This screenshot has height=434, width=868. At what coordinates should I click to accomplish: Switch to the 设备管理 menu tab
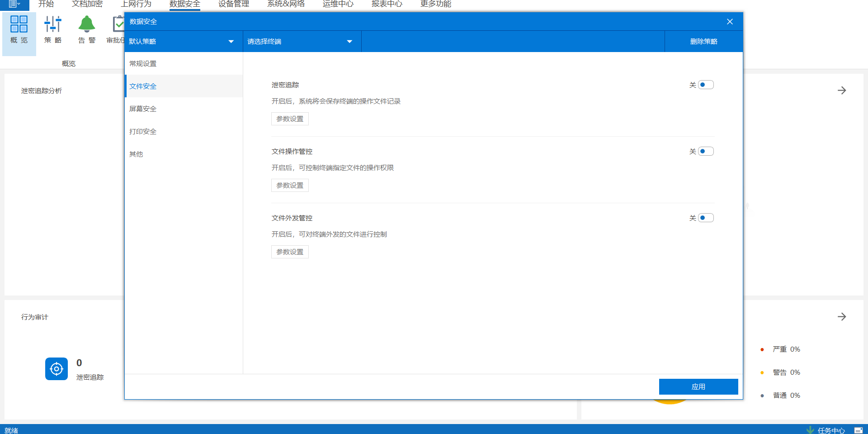234,4
